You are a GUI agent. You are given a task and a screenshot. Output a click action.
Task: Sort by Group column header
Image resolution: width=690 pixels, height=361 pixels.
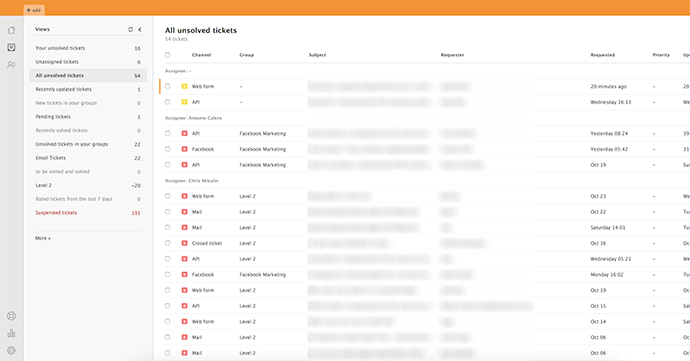(x=246, y=55)
